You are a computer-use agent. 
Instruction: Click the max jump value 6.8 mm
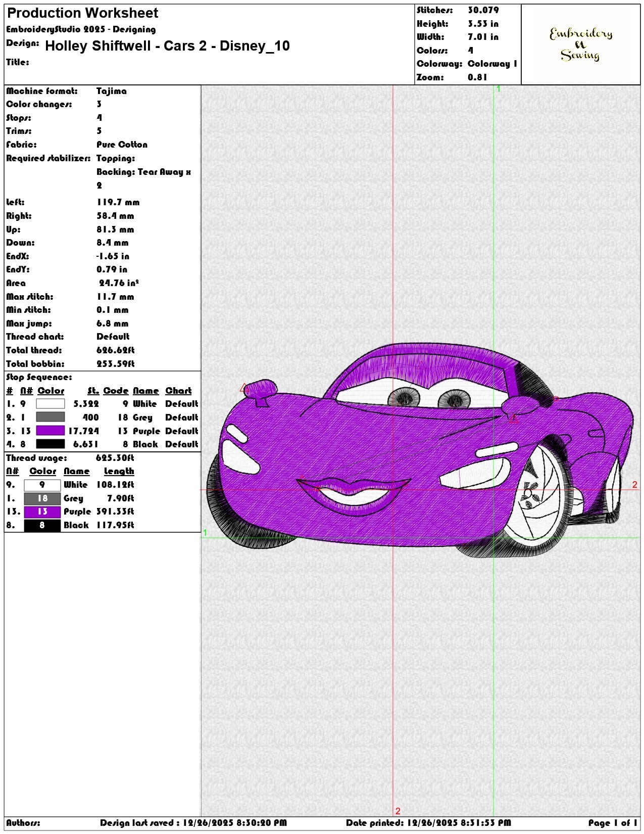pos(112,323)
